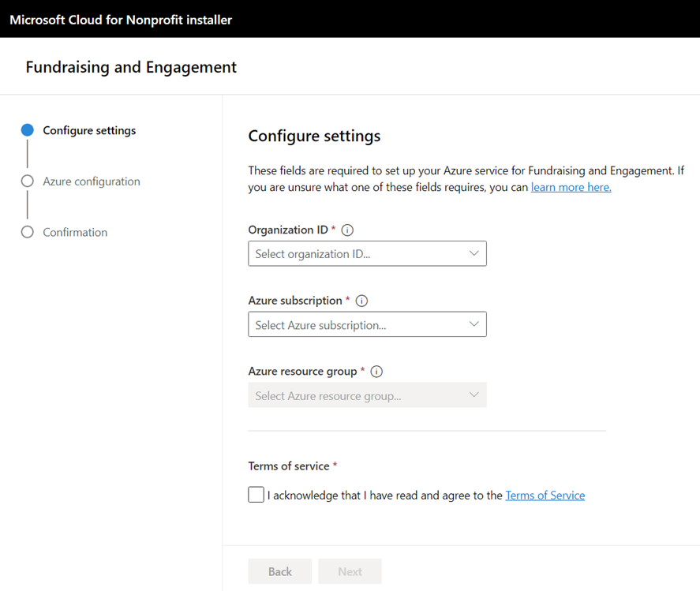Jump to the Confirmation step label
Image resolution: width=700 pixels, height=591 pixels.
tap(75, 233)
